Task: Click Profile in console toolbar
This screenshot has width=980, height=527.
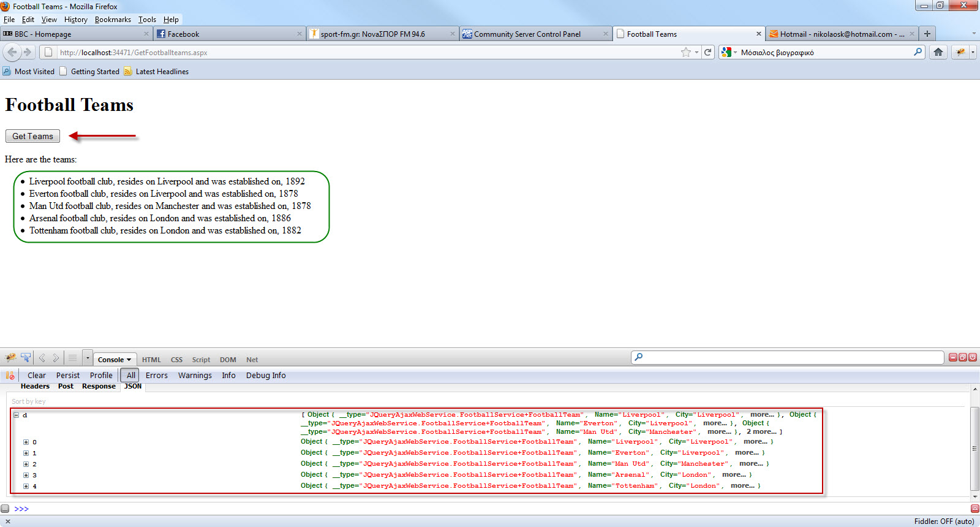Action: click(101, 375)
